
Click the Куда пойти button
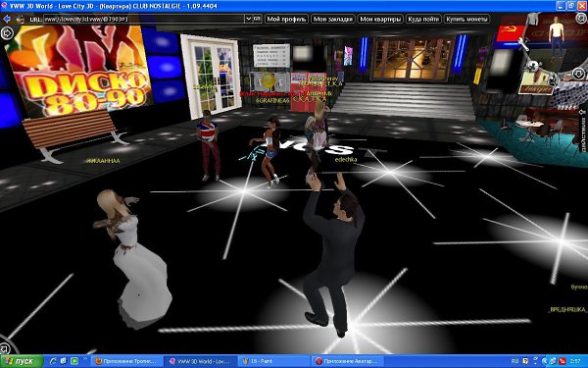423,19
